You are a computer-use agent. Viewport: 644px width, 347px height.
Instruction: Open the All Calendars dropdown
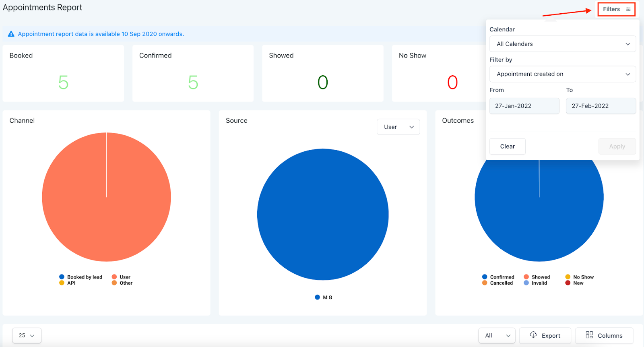click(562, 44)
